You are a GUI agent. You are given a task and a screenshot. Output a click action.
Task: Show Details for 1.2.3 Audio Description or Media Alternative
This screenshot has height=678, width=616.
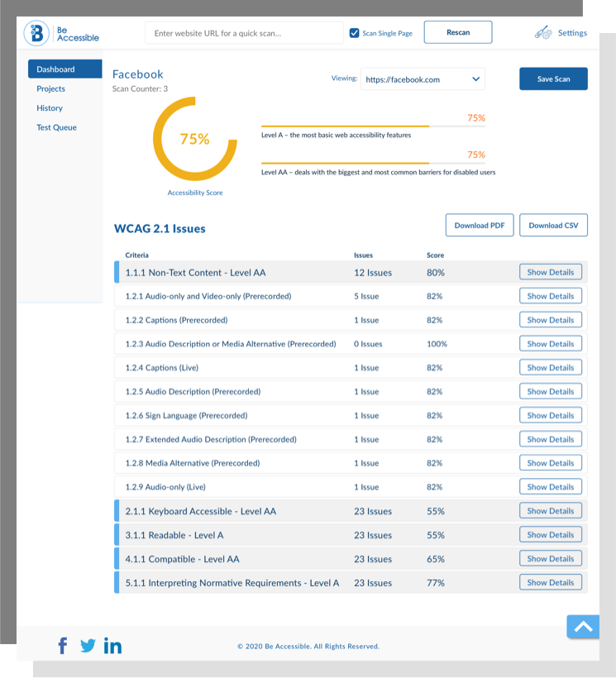551,344
